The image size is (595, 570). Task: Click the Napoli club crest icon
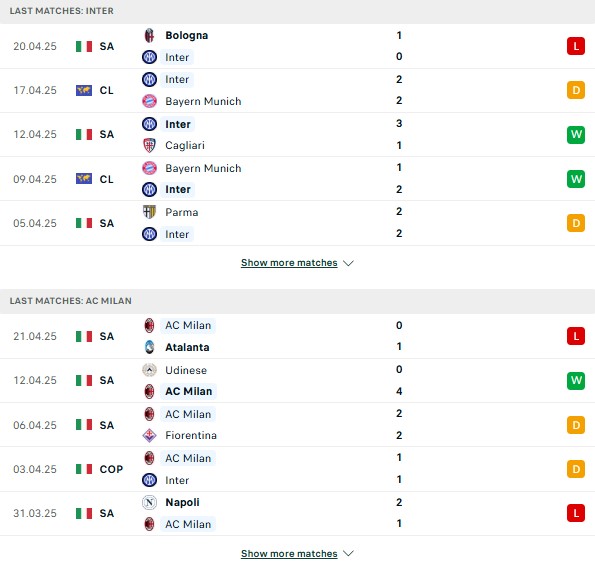click(x=150, y=502)
